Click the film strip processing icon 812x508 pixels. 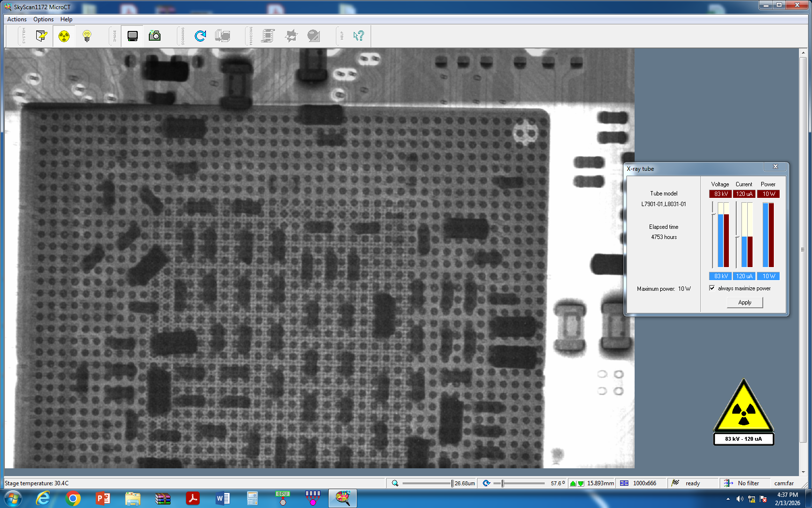point(268,36)
